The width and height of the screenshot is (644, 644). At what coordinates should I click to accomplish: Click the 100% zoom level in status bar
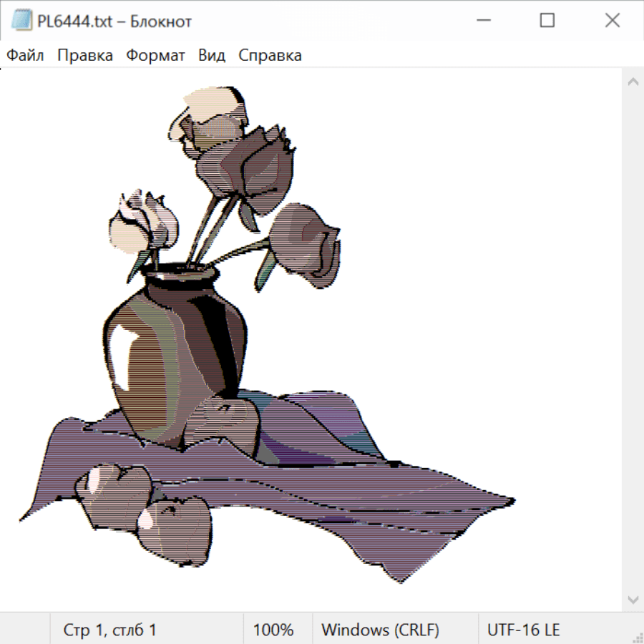click(273, 630)
